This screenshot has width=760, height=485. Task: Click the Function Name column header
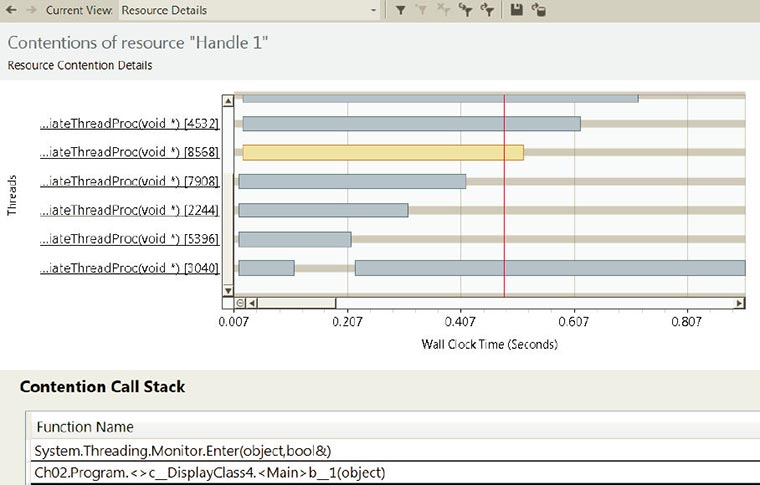click(x=84, y=427)
